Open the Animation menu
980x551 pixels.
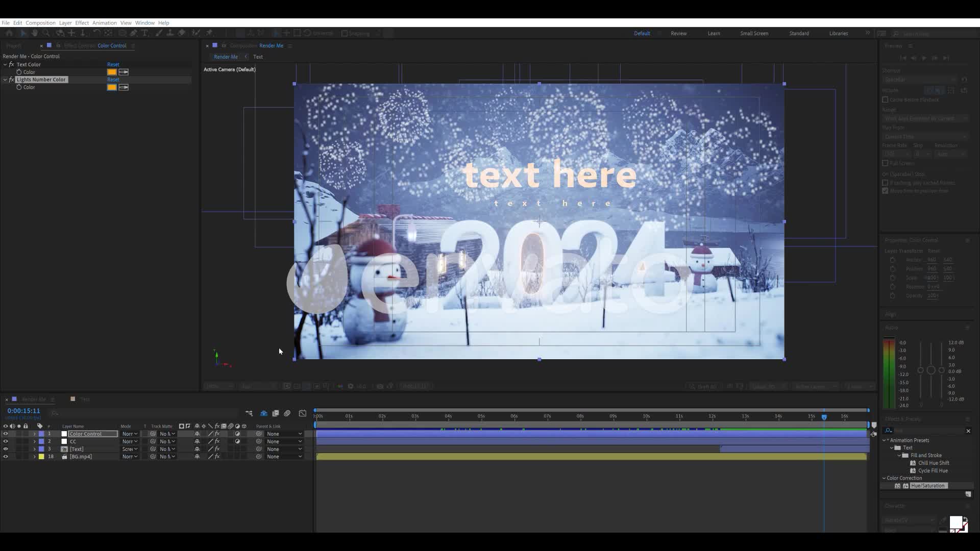(104, 23)
